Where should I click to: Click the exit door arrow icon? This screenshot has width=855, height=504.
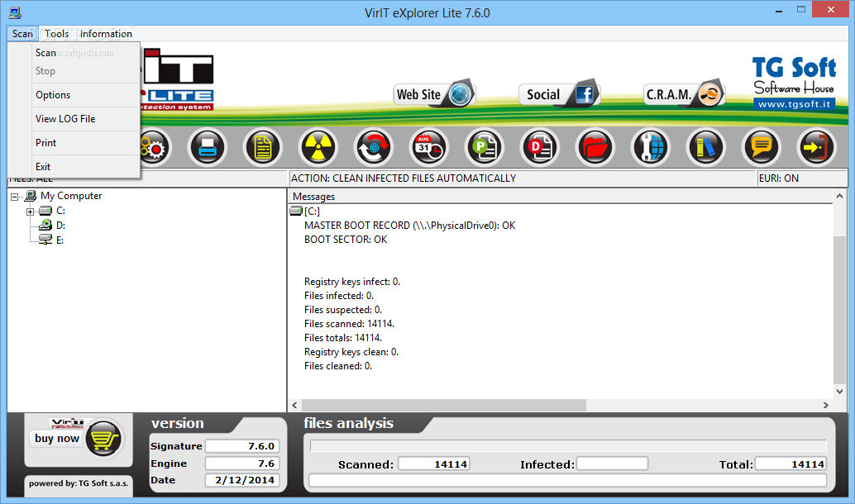(816, 147)
